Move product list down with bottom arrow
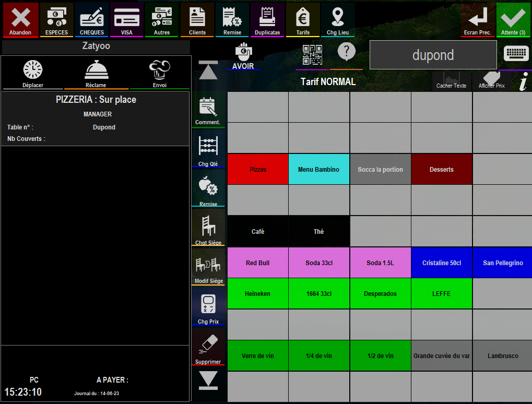The image size is (532, 404). coord(208,381)
